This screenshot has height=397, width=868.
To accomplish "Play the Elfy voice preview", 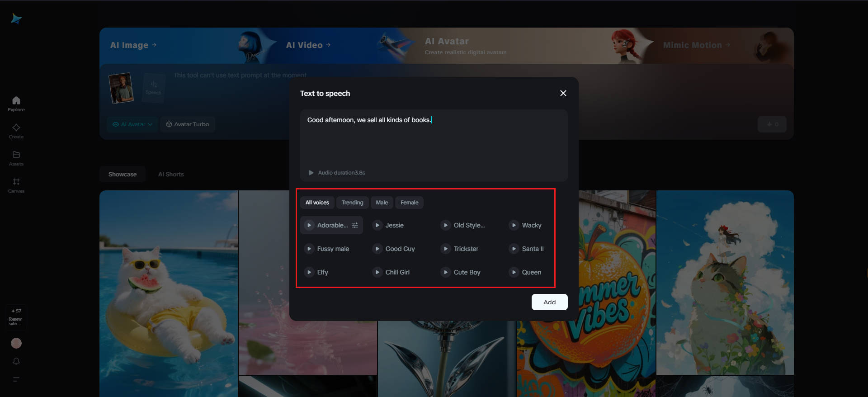I will click(309, 272).
